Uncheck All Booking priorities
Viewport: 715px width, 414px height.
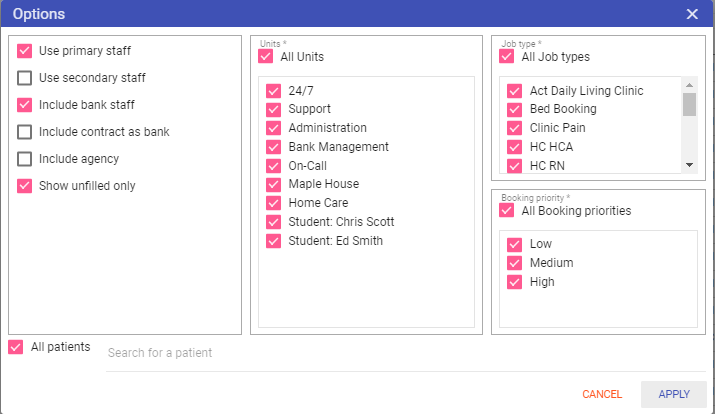pyautogui.click(x=507, y=211)
